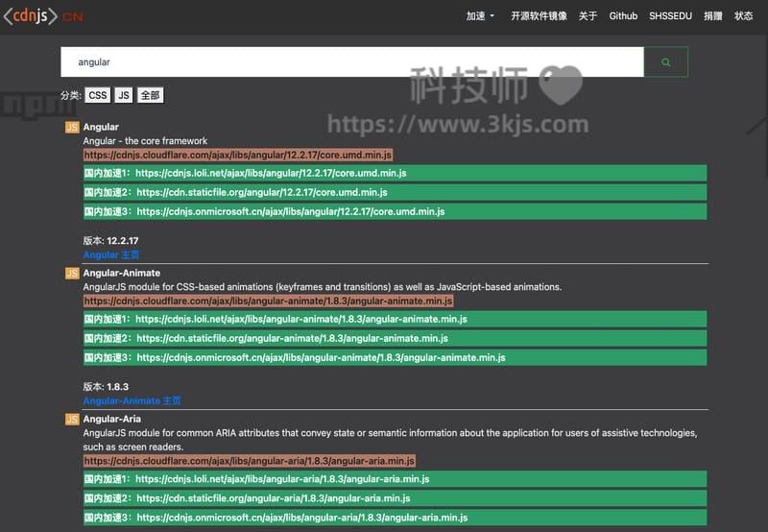
Task: Click 国内加速2 staticfile link for angular-aria
Action: 395,498
